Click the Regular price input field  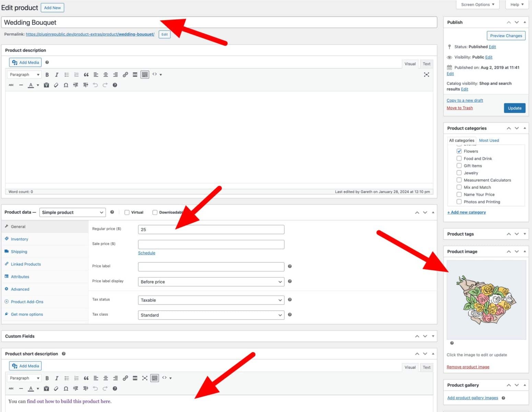click(x=211, y=230)
